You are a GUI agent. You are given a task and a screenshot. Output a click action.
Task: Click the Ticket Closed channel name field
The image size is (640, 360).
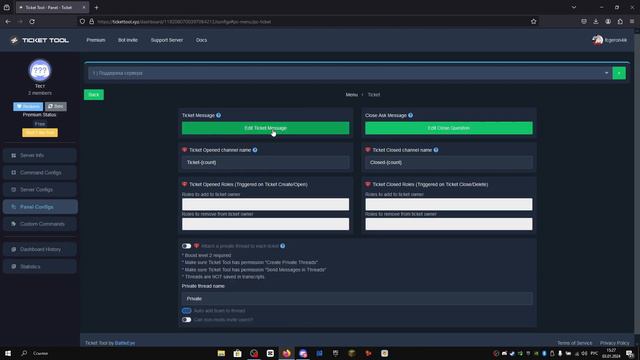(x=449, y=162)
